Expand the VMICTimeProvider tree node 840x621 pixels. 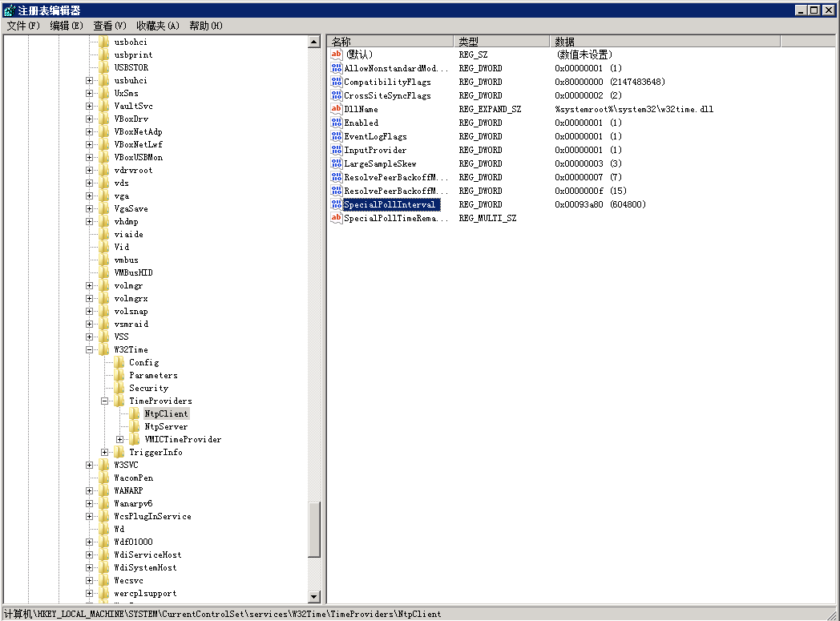tap(119, 440)
